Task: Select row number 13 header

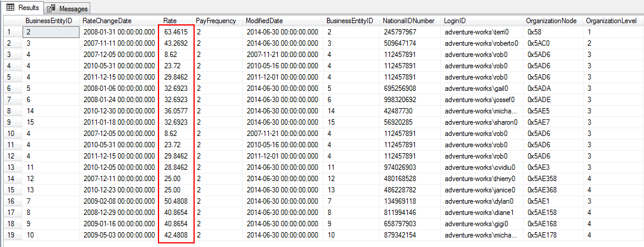Action: coord(13,167)
